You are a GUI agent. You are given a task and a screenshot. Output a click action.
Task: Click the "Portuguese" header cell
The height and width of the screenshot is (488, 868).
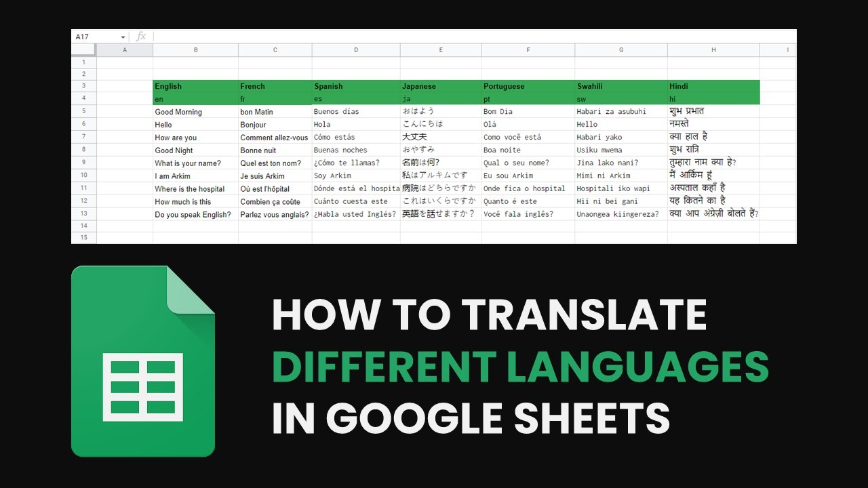(528, 86)
